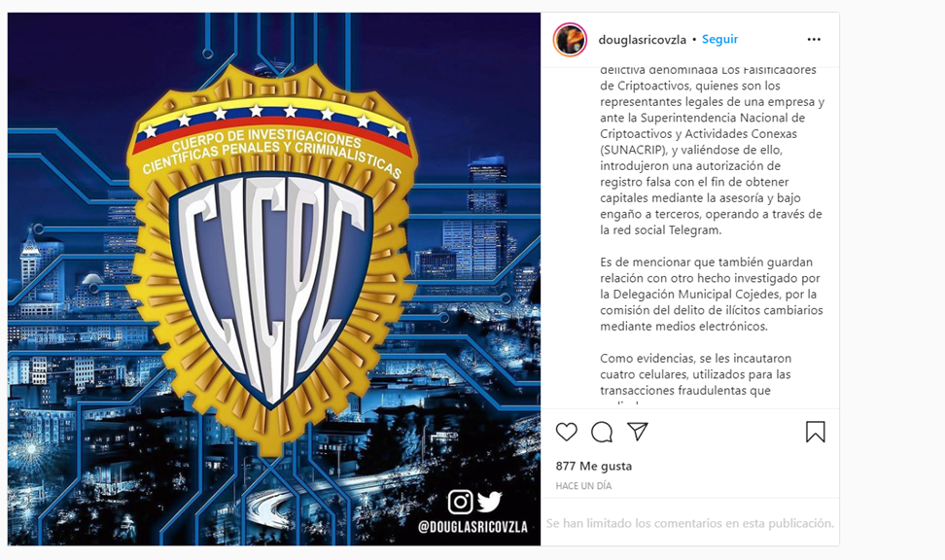
Task: Click the CUERPO DE INVESTIGACIONES banner text
Action: (271, 151)
